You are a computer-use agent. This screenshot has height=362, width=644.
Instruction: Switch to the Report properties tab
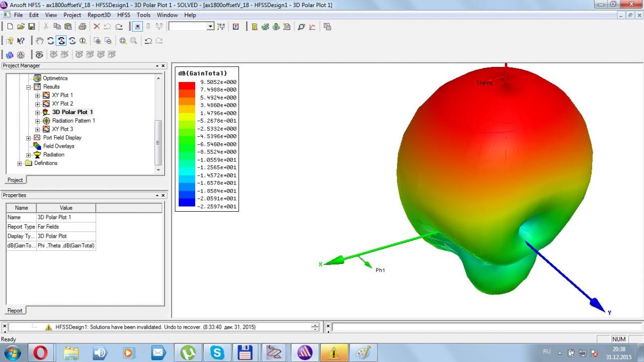point(15,310)
